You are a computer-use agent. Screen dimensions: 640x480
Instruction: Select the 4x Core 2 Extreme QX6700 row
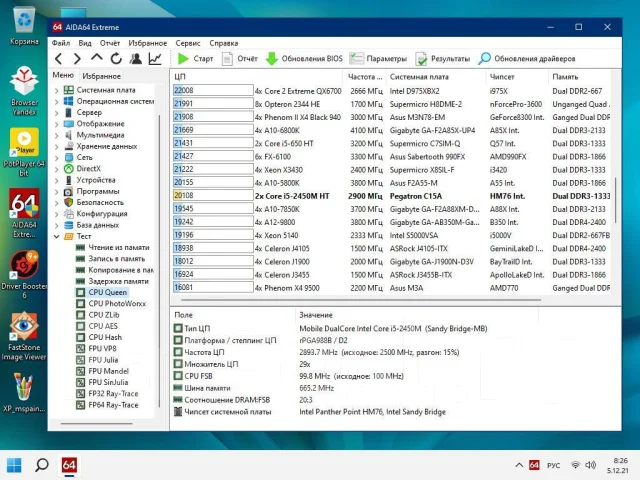(391, 91)
